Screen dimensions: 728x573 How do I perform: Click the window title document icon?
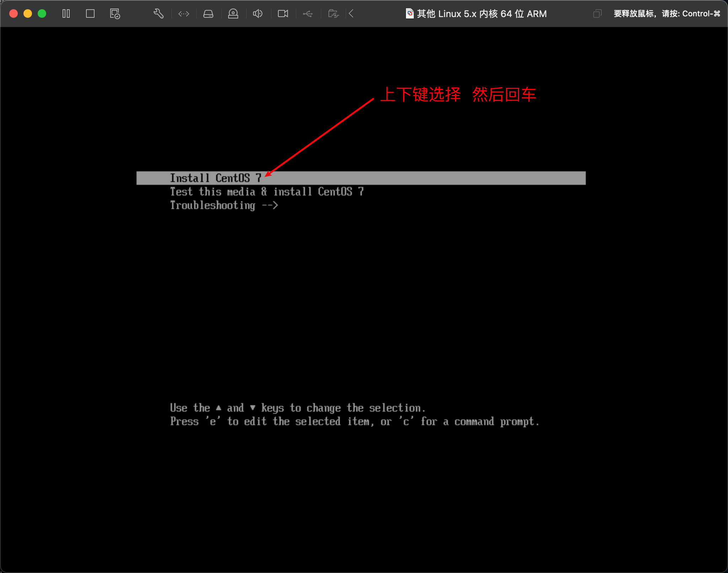[410, 14]
